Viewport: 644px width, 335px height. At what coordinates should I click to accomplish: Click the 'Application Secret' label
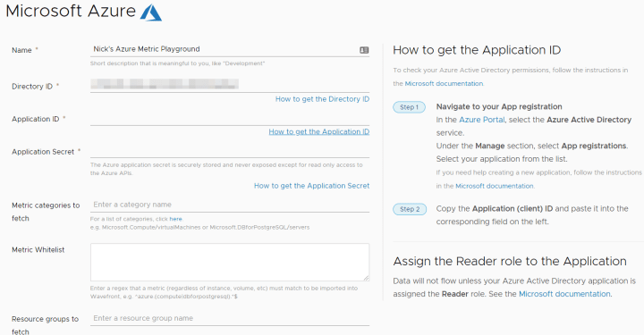[43, 152]
